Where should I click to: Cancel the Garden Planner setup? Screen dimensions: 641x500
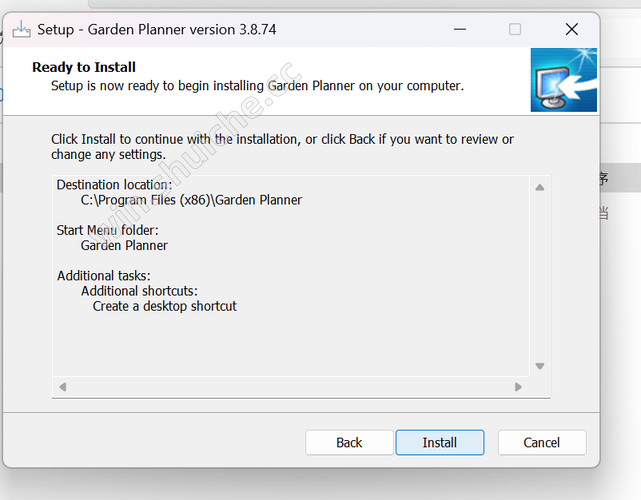coord(542,442)
